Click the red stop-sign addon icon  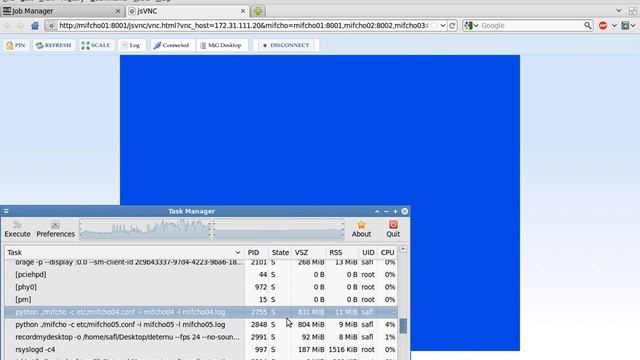[603, 26]
